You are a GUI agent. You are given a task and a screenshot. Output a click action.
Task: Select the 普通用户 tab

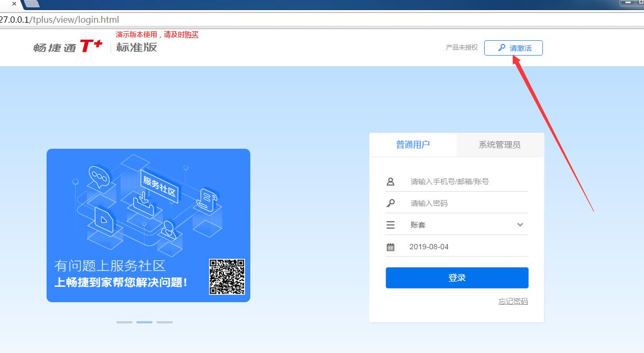(413, 144)
